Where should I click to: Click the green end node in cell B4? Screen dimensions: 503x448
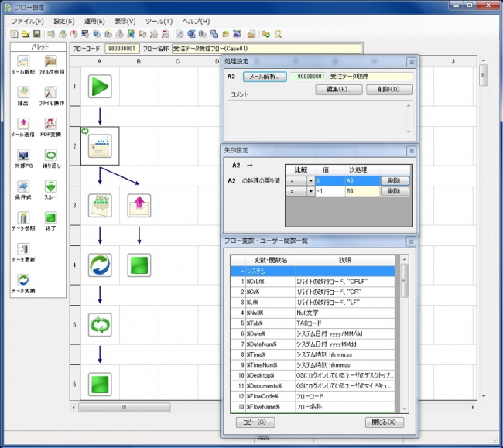coord(139,265)
